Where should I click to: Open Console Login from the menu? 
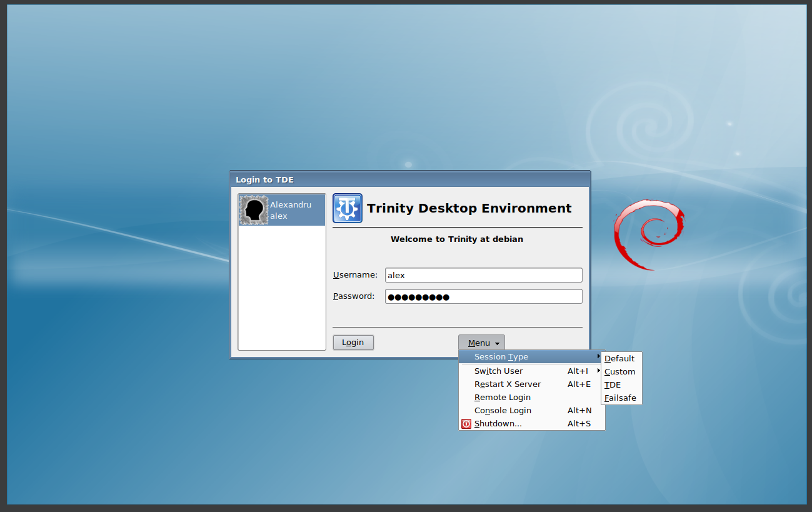coord(503,410)
